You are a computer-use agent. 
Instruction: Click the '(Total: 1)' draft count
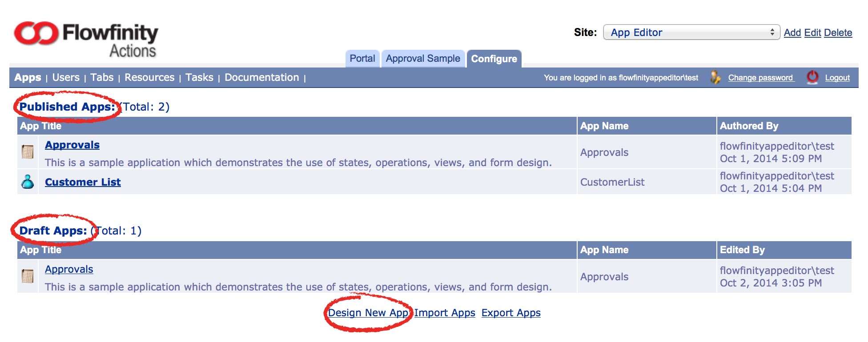tap(116, 231)
